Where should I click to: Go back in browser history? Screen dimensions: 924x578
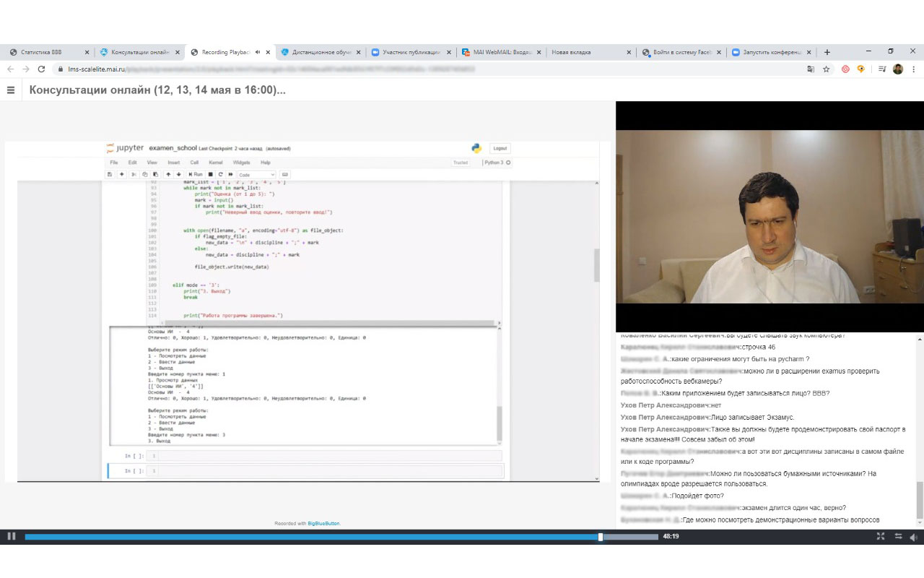point(10,69)
